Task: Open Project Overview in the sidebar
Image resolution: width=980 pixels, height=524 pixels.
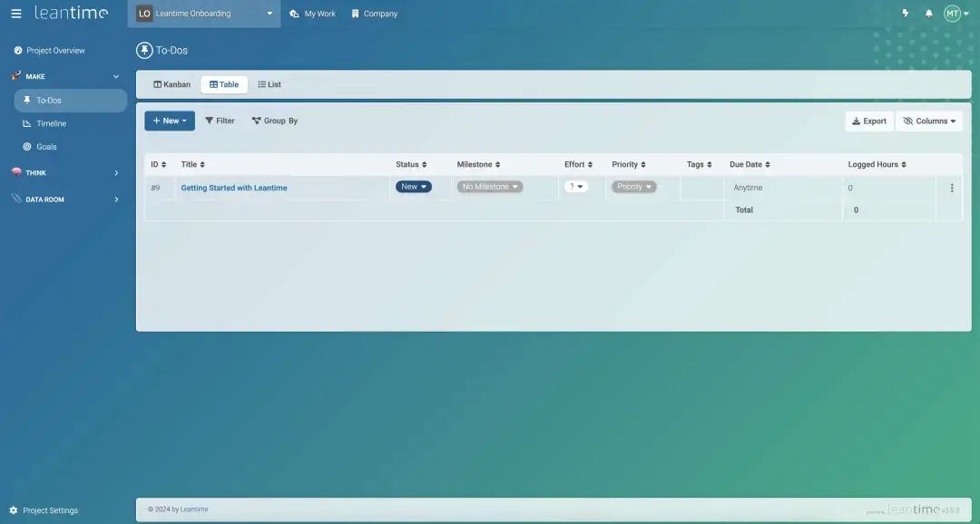Action: pyautogui.click(x=54, y=51)
